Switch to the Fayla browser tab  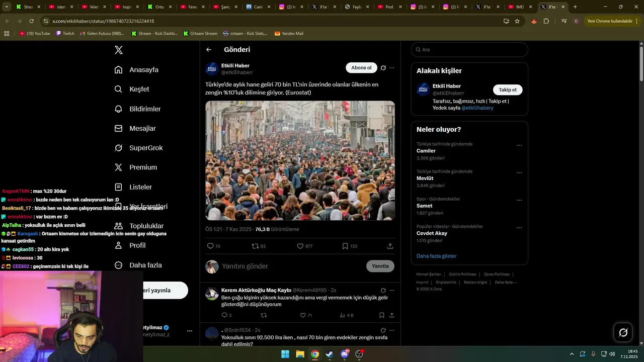pyautogui.click(x=357, y=7)
